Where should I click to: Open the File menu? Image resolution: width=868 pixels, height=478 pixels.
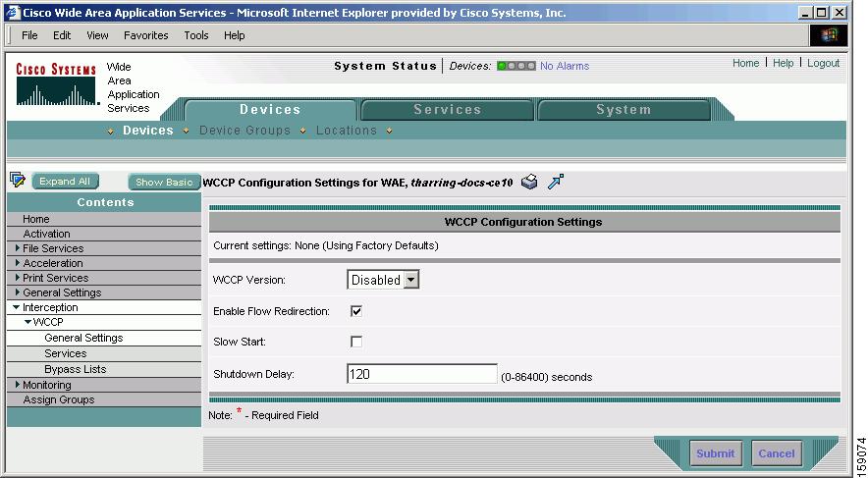click(29, 35)
